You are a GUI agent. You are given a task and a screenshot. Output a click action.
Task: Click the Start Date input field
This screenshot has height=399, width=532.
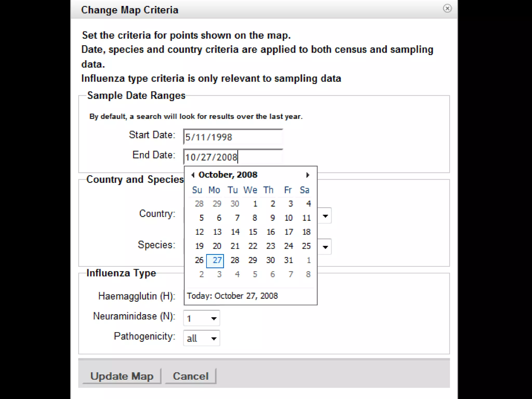point(233,137)
